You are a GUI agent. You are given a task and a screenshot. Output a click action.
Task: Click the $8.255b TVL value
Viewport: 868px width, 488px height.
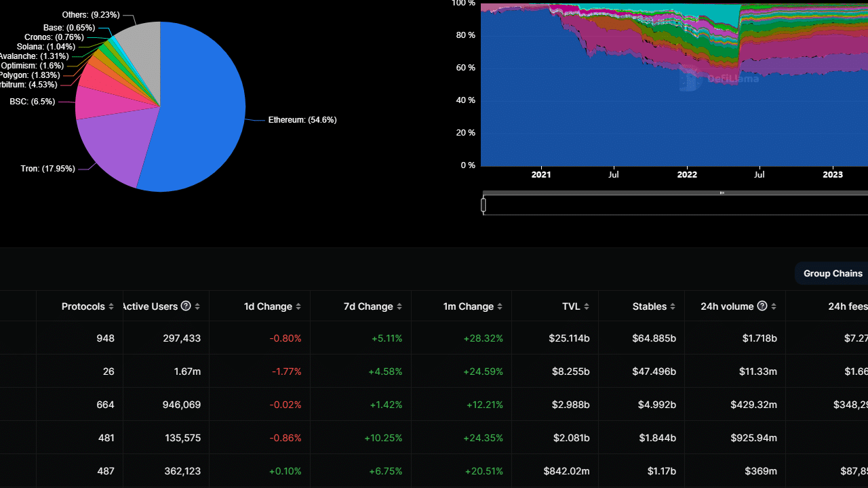point(572,371)
